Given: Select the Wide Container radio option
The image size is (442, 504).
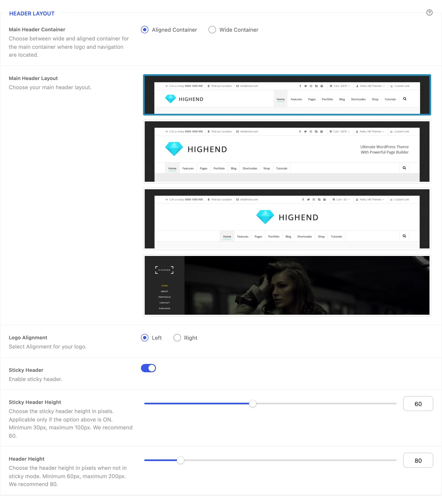Looking at the screenshot, I should pyautogui.click(x=212, y=30).
